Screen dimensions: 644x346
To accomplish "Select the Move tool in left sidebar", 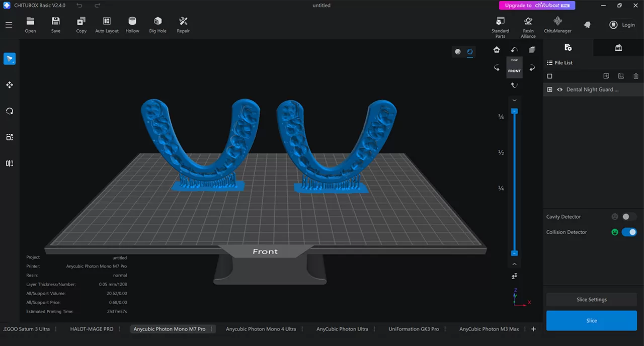I will 10,85.
